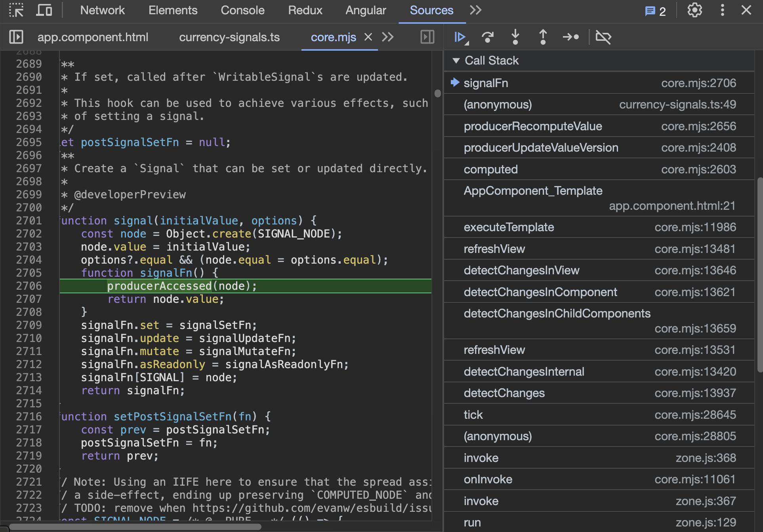The height and width of the screenshot is (532, 763).
Task: Select producerRecomputeValue call stack frame
Action: point(532,126)
